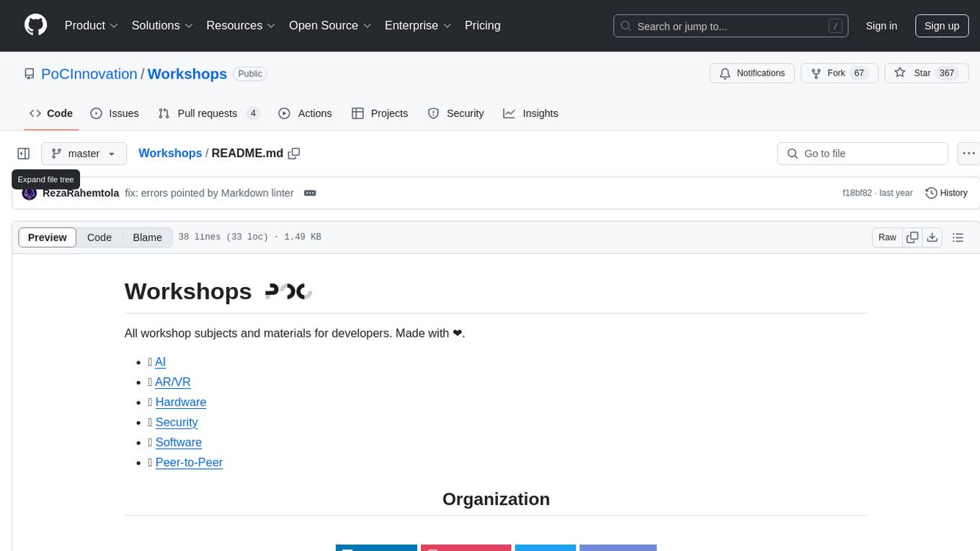Click the Sign in link
Image resolution: width=980 pixels, height=551 pixels.
pyautogui.click(x=881, y=26)
